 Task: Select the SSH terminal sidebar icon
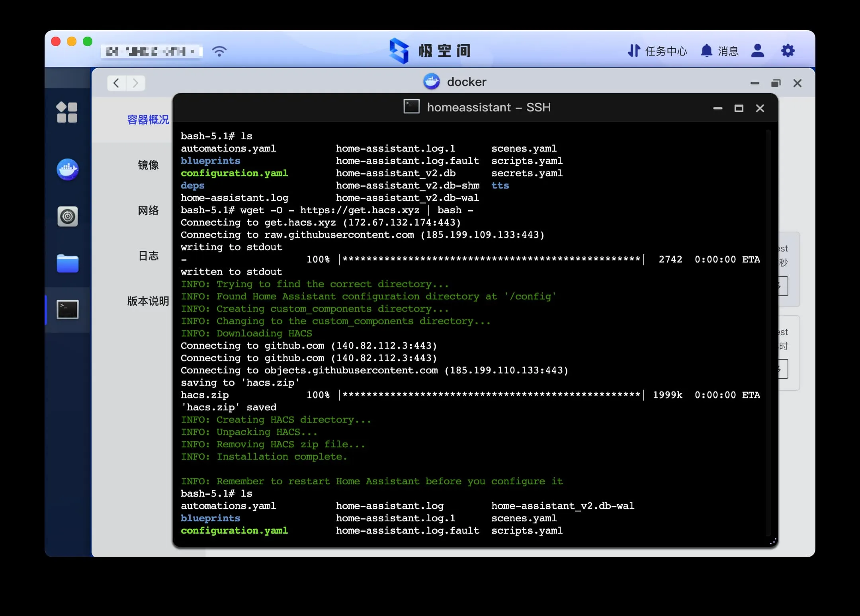(67, 310)
